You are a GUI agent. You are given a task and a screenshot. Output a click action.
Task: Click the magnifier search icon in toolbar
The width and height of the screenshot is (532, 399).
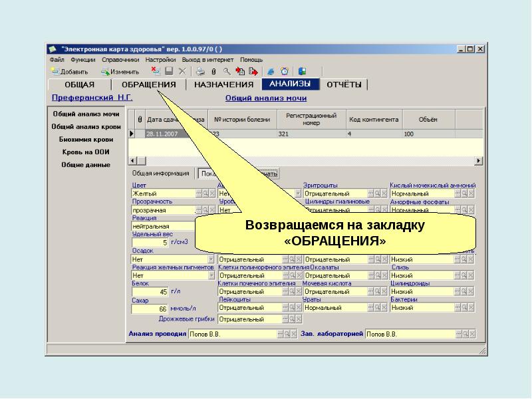tap(226, 71)
